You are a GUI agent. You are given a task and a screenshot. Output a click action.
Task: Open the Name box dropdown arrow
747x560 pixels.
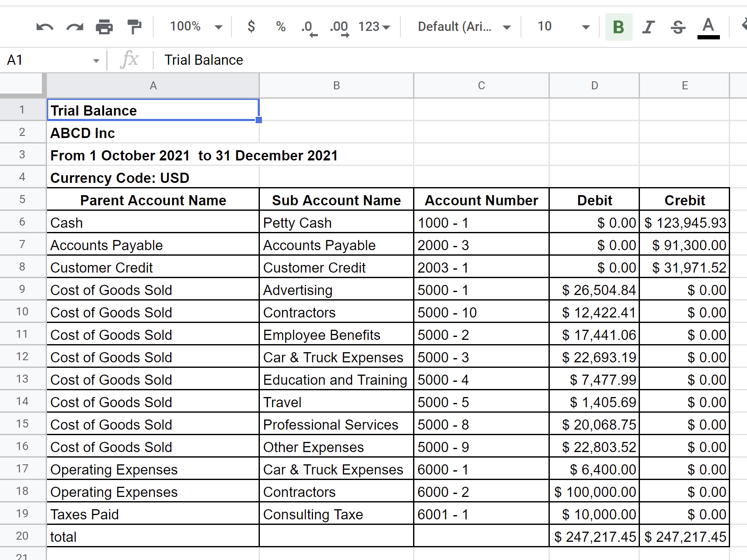96,61
